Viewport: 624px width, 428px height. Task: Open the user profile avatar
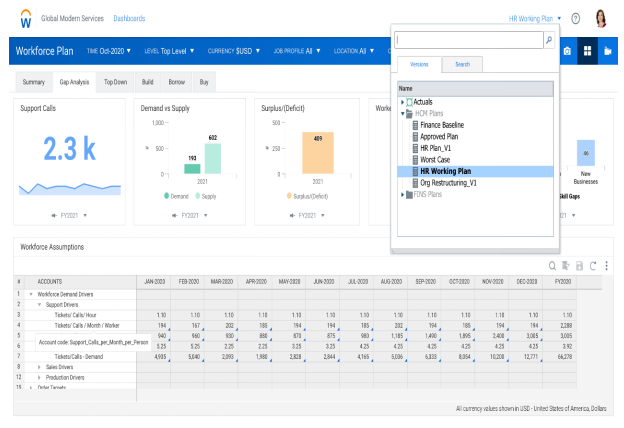601,18
